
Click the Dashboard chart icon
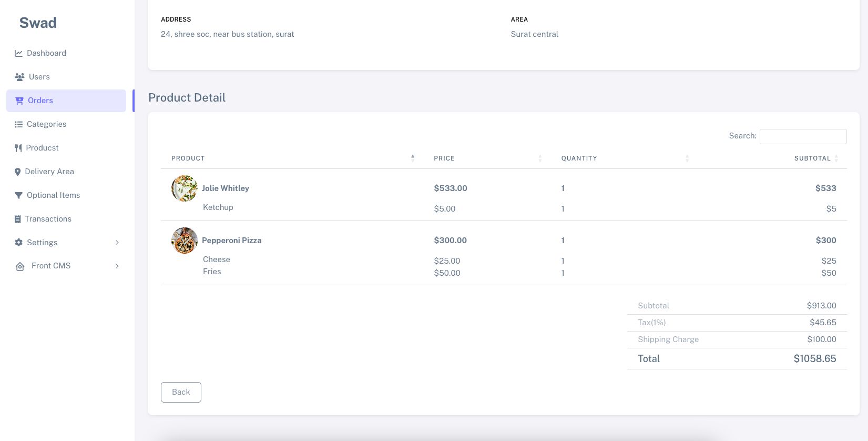pyautogui.click(x=18, y=53)
